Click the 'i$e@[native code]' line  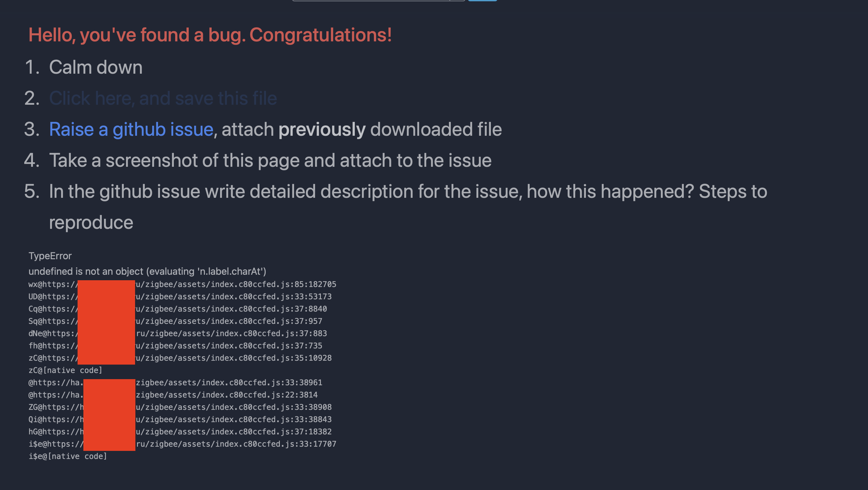click(x=68, y=456)
